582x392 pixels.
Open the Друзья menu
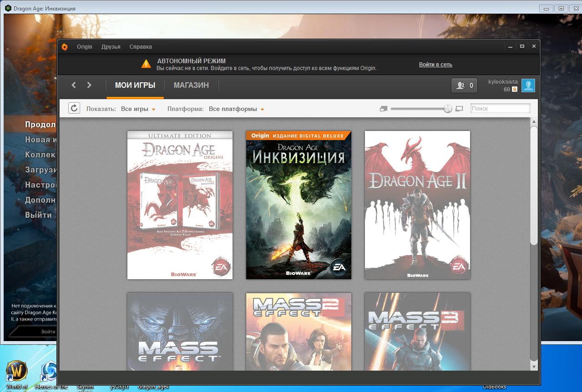click(111, 47)
